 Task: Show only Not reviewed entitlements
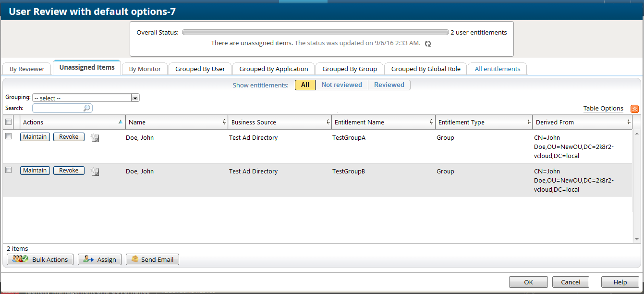(x=341, y=85)
